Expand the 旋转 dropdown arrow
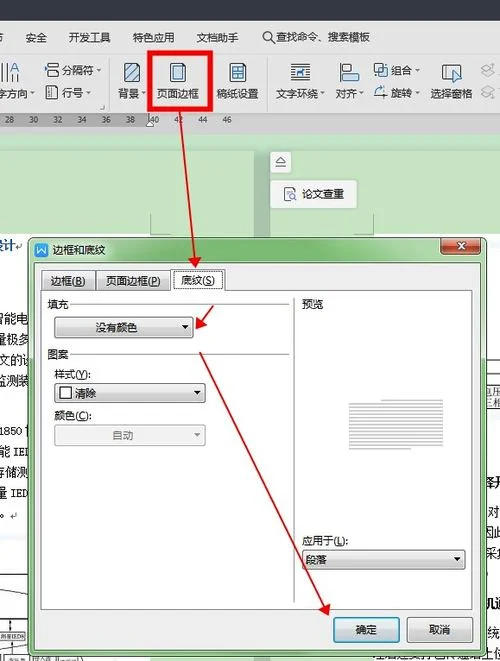This screenshot has width=500, height=661. pyautogui.click(x=417, y=92)
